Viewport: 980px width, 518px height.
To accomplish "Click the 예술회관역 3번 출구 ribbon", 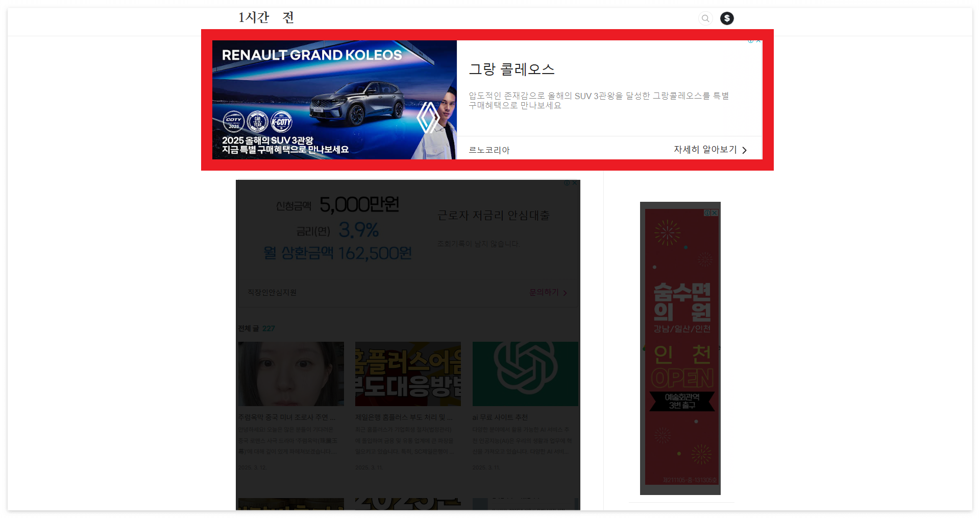I will [682, 401].
